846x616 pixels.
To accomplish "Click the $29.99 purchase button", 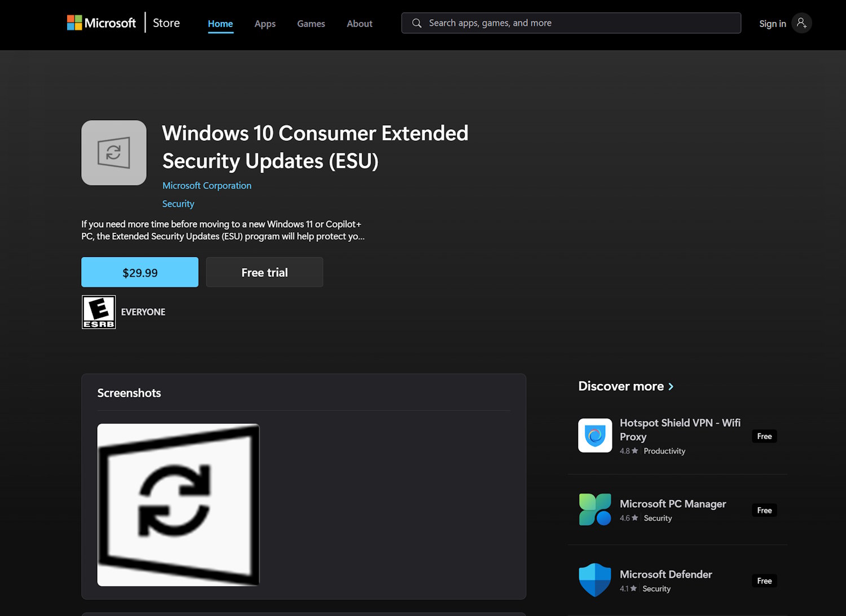I will (139, 272).
